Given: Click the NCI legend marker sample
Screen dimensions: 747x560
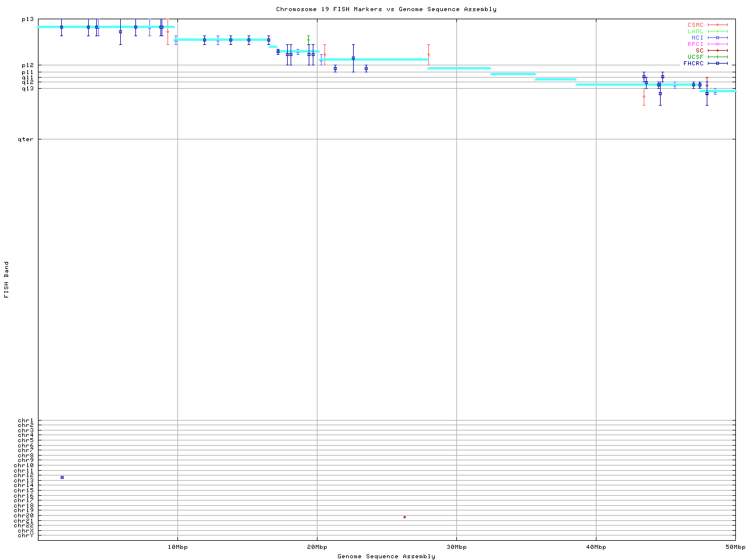Looking at the screenshot, I should pos(717,38).
